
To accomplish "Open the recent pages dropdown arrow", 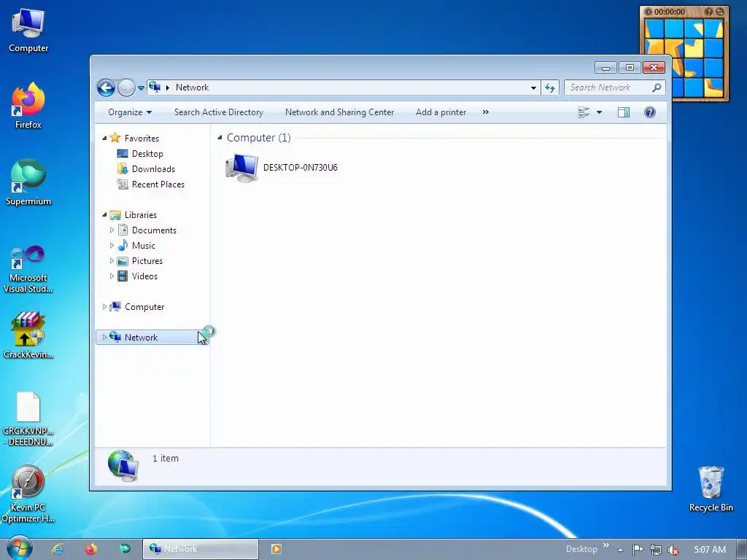I will pyautogui.click(x=141, y=88).
